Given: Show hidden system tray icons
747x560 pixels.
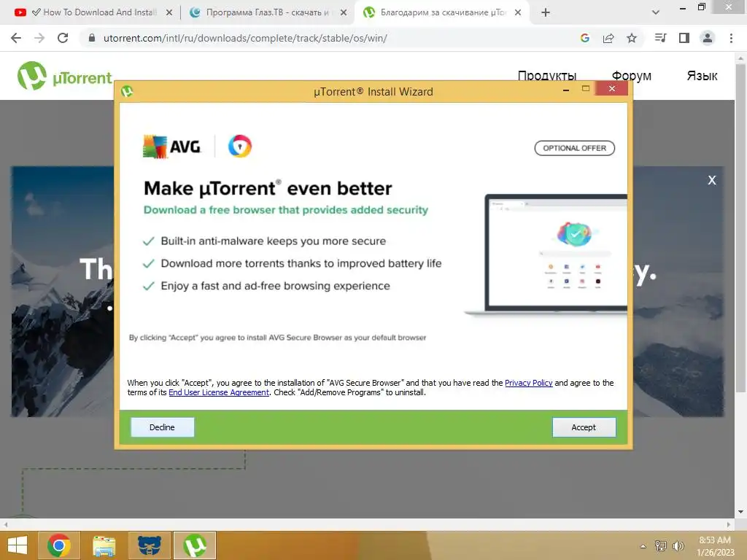Looking at the screenshot, I should tap(643, 546).
